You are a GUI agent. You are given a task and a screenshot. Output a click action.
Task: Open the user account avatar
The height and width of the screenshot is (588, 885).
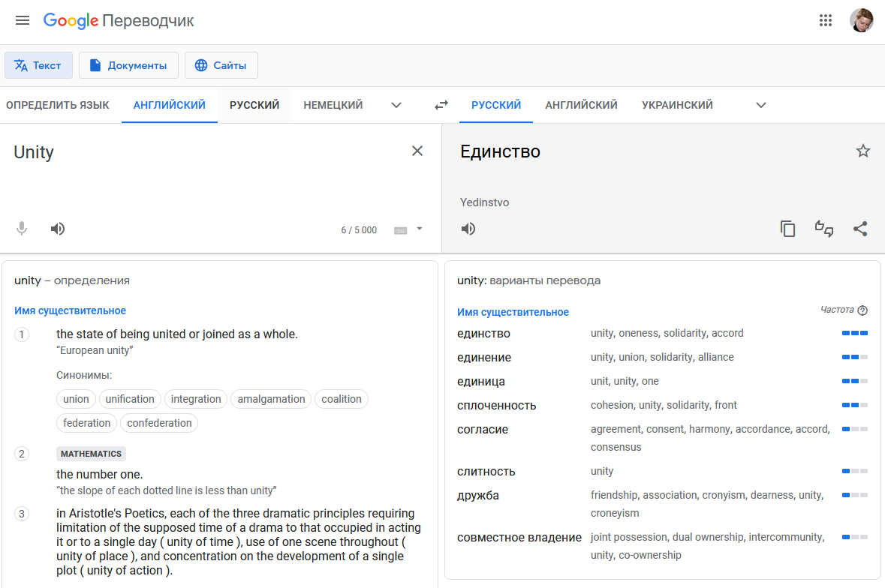(x=861, y=21)
